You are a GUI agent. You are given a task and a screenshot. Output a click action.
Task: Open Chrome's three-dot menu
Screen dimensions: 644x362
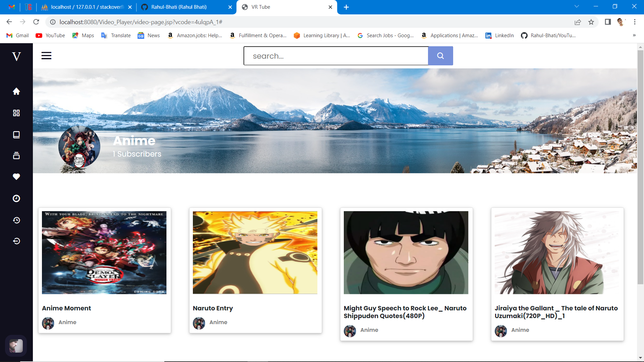(635, 22)
